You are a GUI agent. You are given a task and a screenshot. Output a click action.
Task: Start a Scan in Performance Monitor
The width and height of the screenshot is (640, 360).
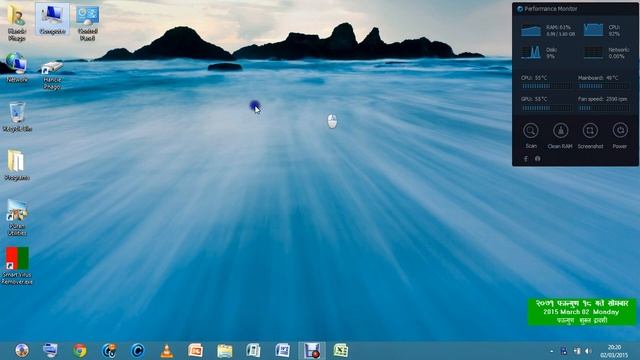[531, 131]
